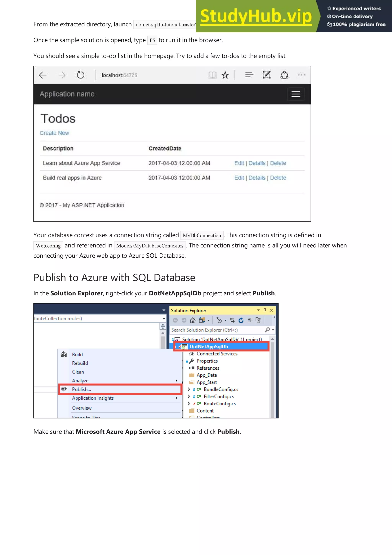Click the Pending Changes Filter clock icon
Viewport: 392px width, 555px height.
point(219,321)
